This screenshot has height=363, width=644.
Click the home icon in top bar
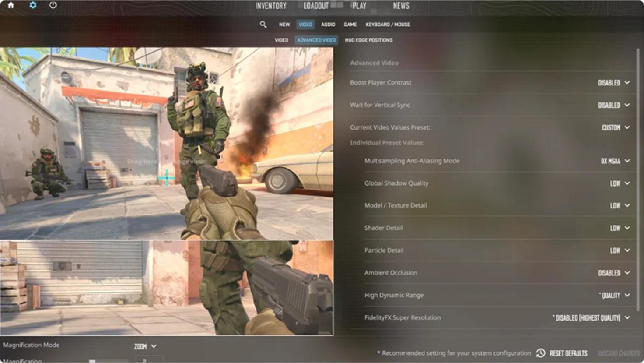click(x=10, y=6)
